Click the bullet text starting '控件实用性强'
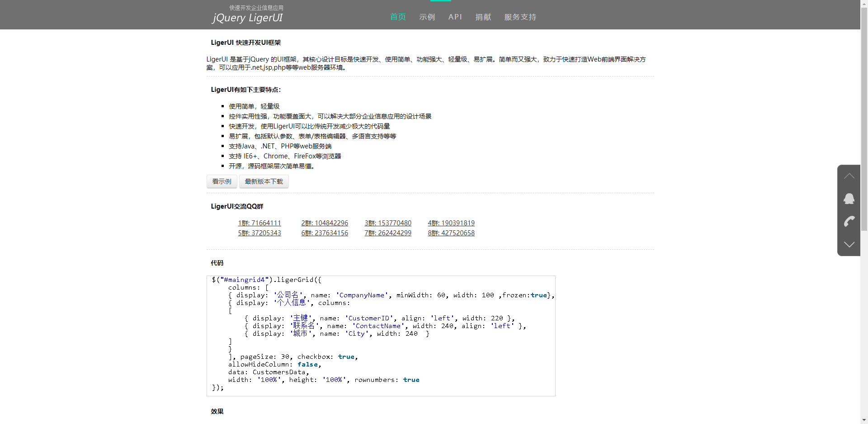Screen dimensions: 868x424 pyautogui.click(x=330, y=116)
